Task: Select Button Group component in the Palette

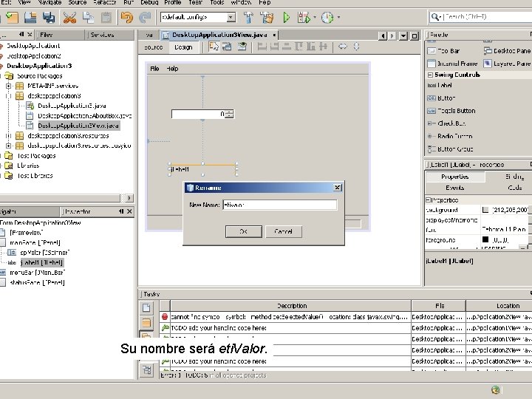Action: point(450,149)
